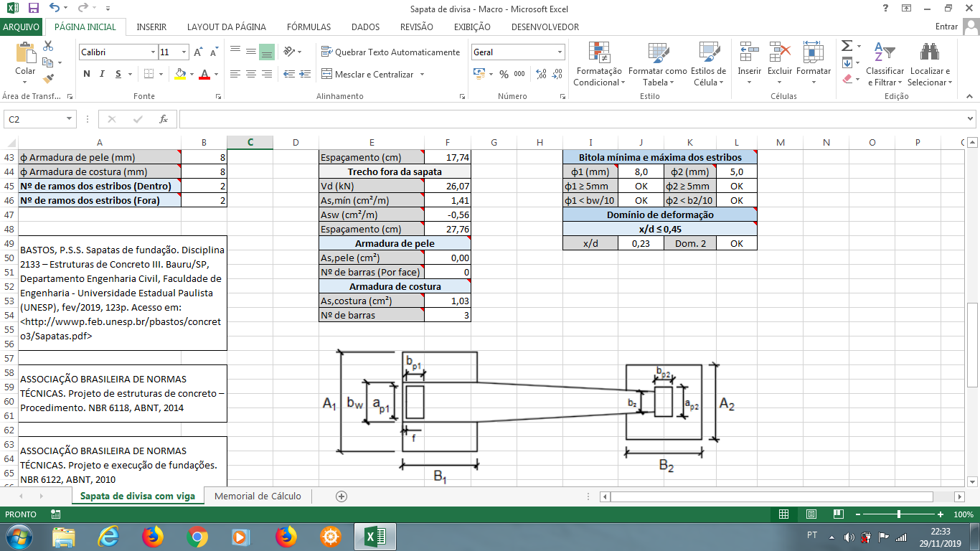This screenshot has width=980, height=551.
Task: Click the Format Painter brush icon
Action: click(x=49, y=79)
